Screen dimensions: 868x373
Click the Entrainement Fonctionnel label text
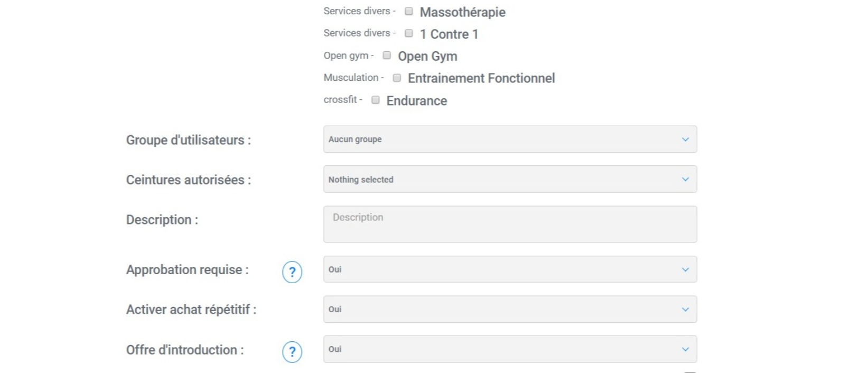[481, 79]
